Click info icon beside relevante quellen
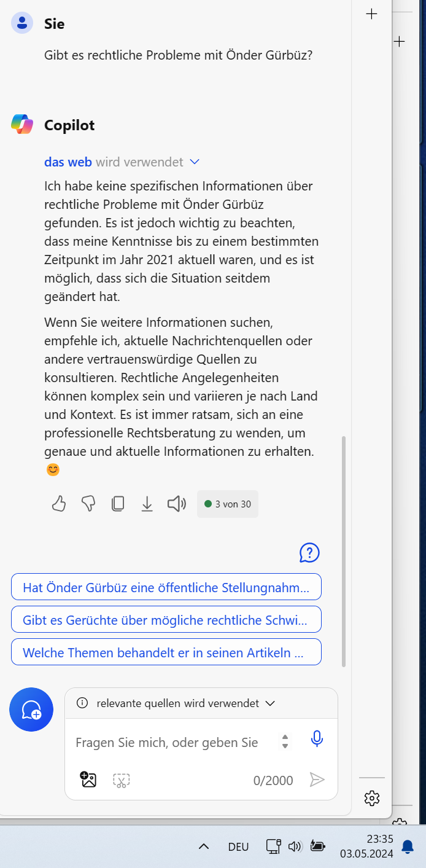426x868 pixels. (82, 703)
